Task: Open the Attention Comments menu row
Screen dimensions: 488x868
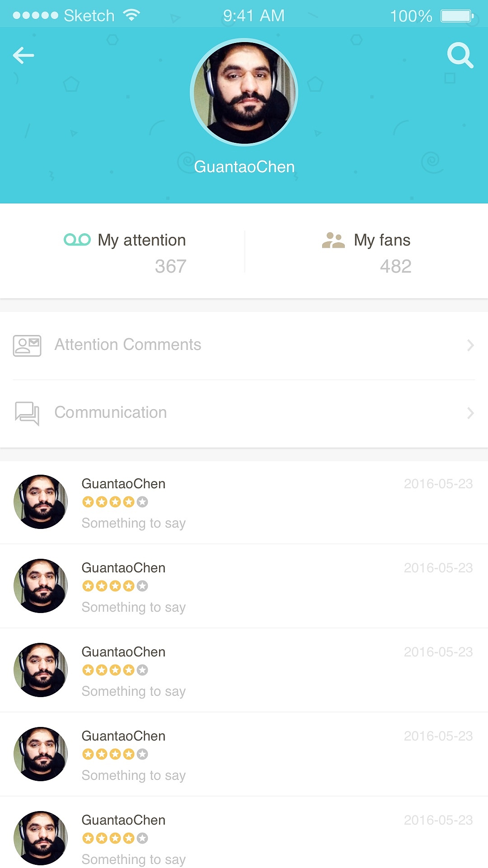Action: click(x=244, y=345)
